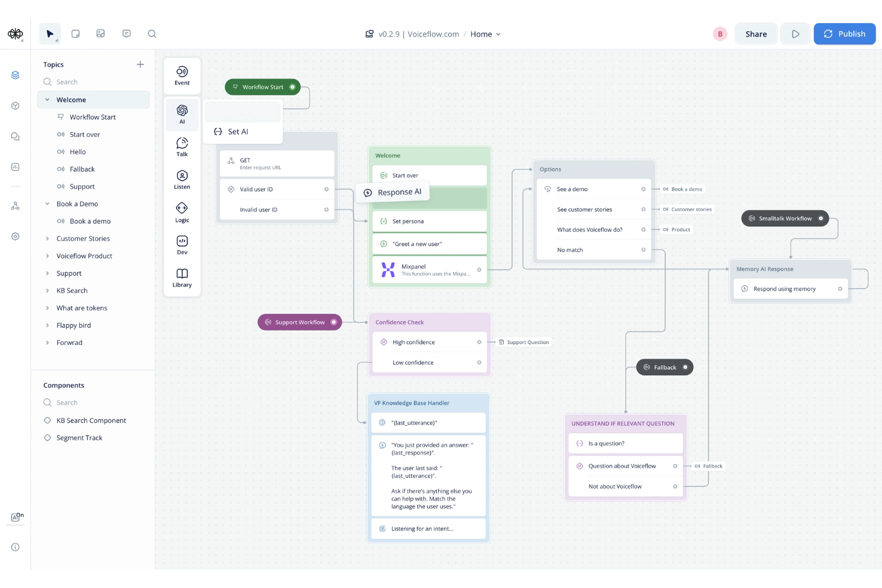
Task: Select the Dev block in the block library
Action: (x=182, y=244)
